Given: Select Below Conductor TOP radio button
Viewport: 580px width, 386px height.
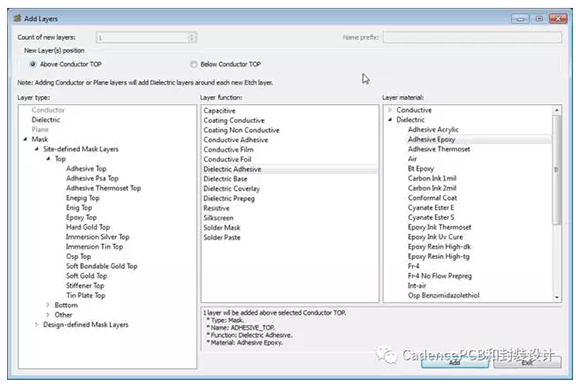Looking at the screenshot, I should point(193,64).
